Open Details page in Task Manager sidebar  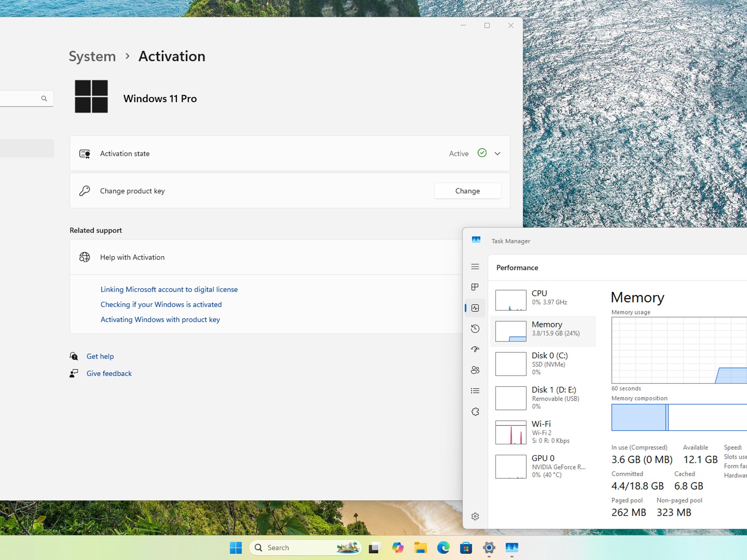(475, 391)
